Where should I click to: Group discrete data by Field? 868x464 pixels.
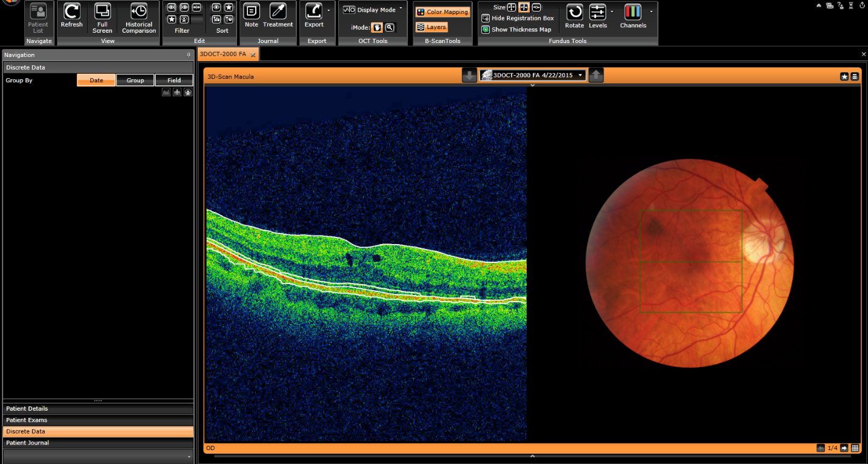174,80
